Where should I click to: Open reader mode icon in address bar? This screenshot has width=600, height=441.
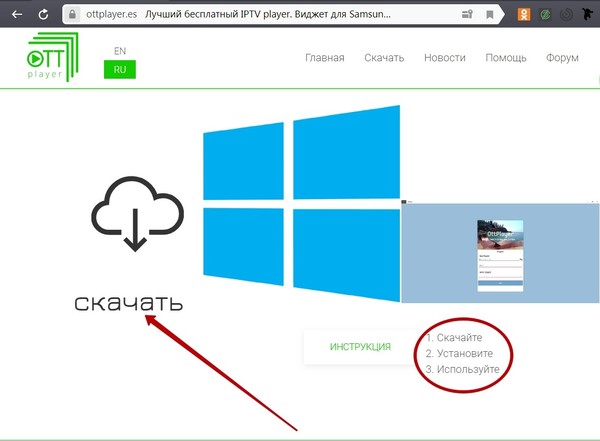click(467, 15)
